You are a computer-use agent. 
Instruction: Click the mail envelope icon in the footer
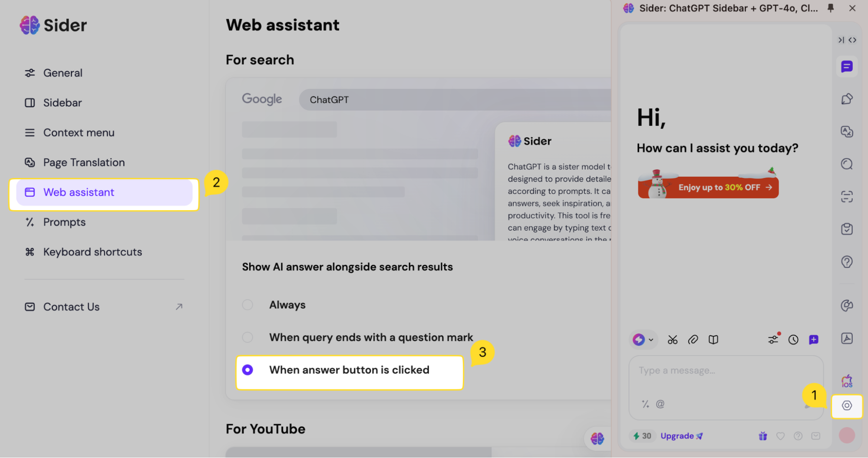coord(816,436)
